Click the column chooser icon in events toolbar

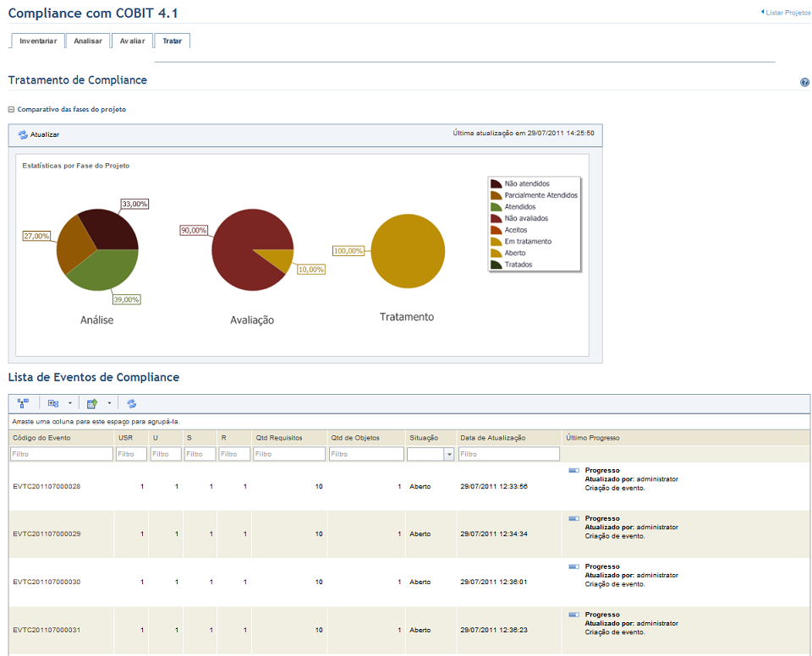coord(52,403)
